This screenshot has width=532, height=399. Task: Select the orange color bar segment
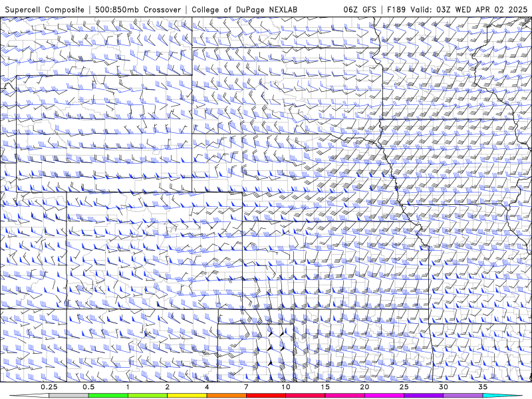(x=227, y=396)
